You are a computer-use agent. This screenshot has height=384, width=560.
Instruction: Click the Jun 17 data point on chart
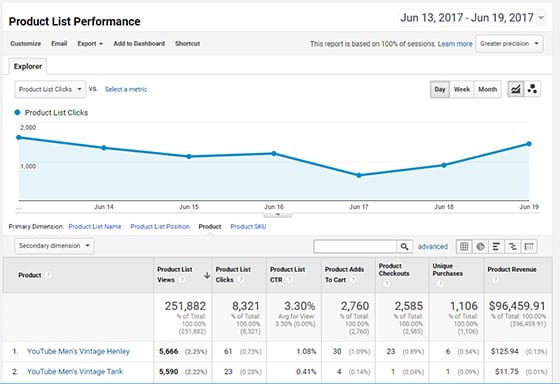click(359, 175)
